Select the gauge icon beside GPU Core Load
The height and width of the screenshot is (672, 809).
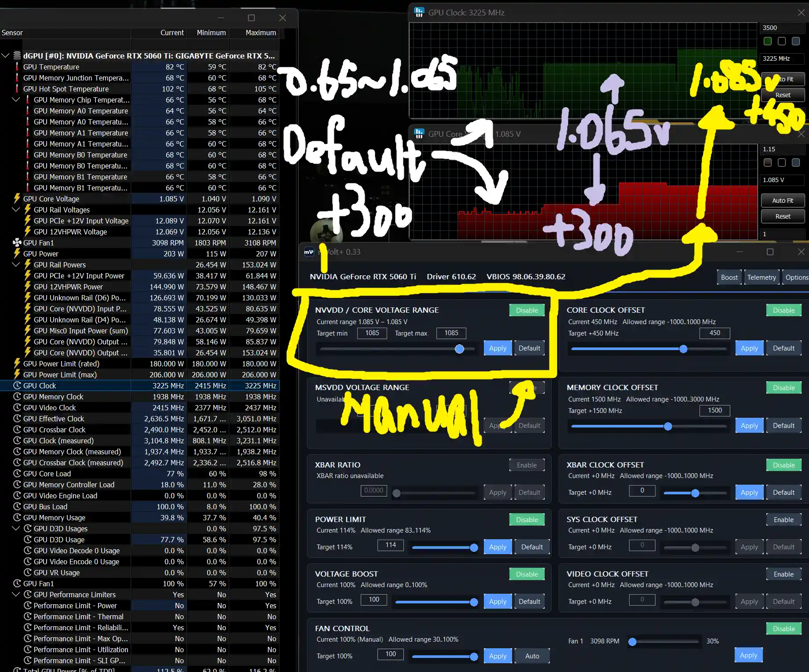(x=17, y=474)
